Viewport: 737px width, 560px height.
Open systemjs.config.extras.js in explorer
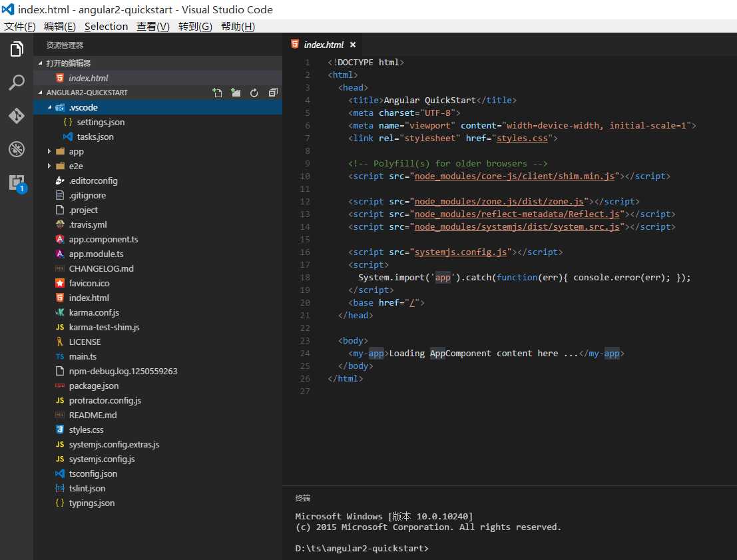point(158,444)
